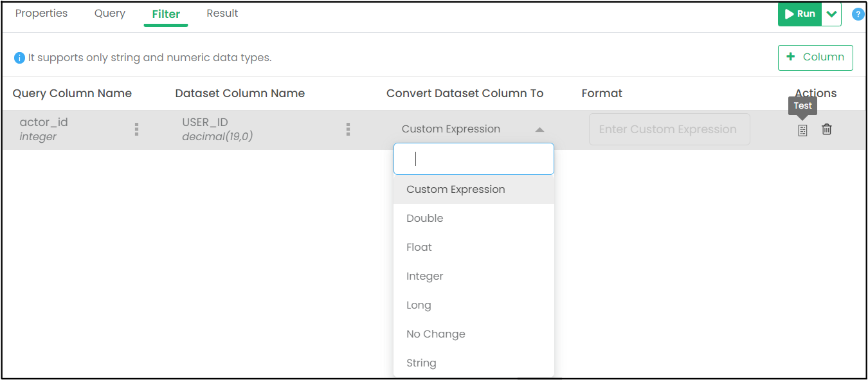Open the Query tab
The width and height of the screenshot is (868, 380).
(x=109, y=14)
